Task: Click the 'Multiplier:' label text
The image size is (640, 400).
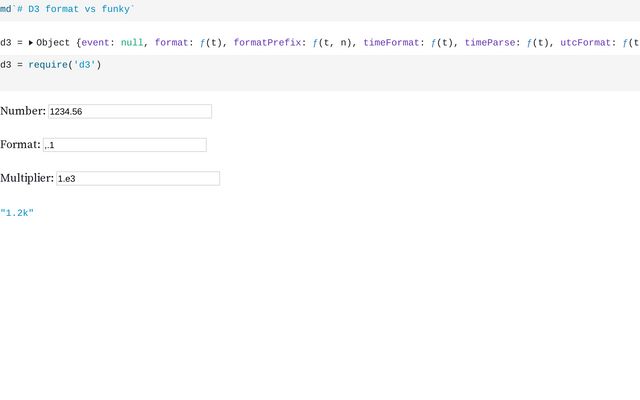Action: pyautogui.click(x=27, y=178)
